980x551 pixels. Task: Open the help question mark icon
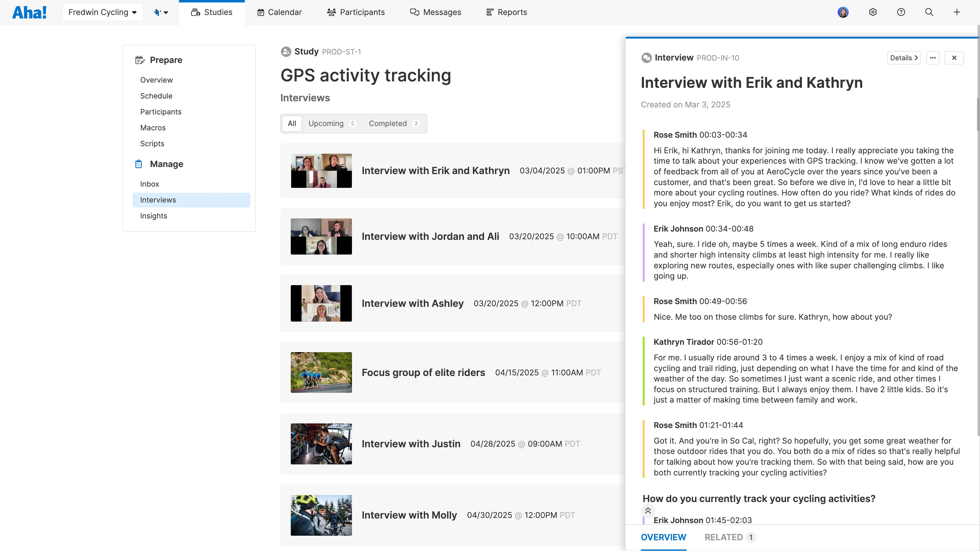(900, 12)
